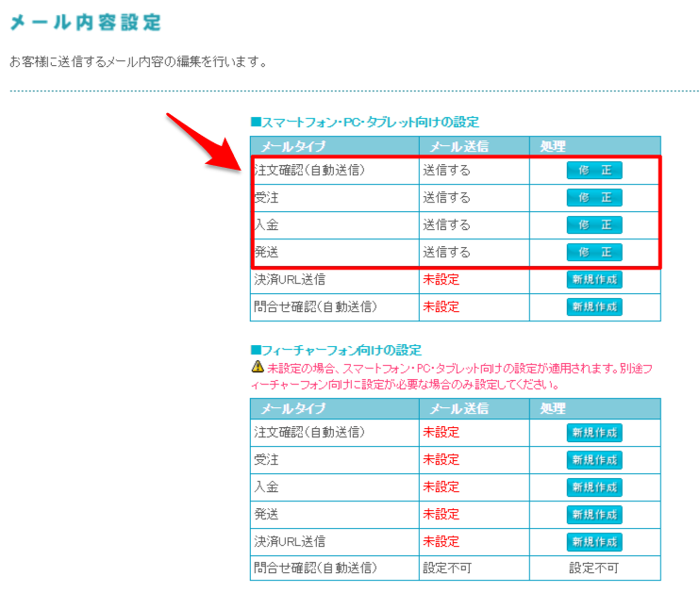Click the メール内容設定 page title
700x609 pixels.
[x=85, y=23]
